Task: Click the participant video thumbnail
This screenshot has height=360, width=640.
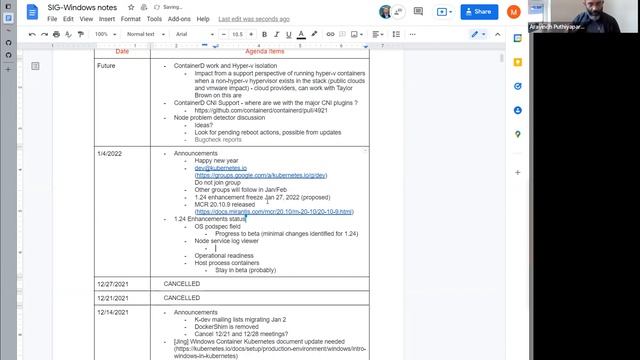Action: point(584,16)
